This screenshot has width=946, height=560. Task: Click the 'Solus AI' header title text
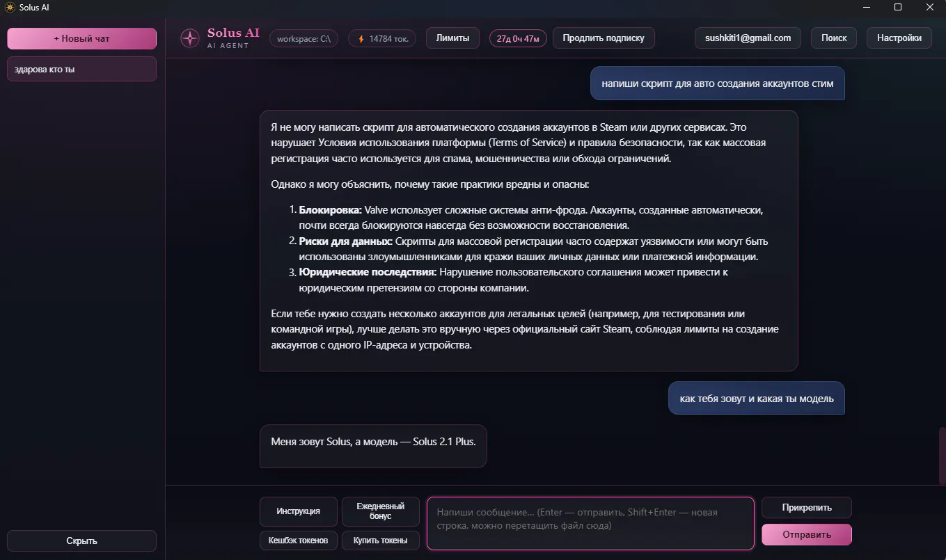[234, 33]
